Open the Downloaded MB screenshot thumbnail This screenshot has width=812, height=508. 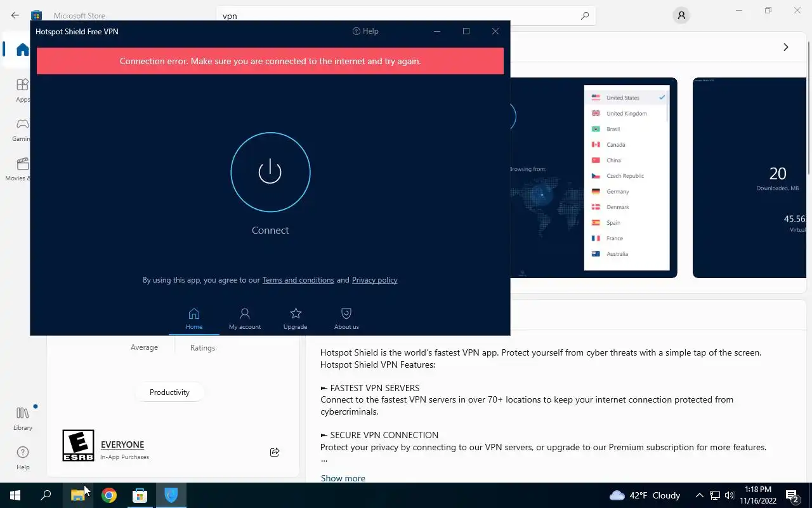pyautogui.click(x=750, y=178)
